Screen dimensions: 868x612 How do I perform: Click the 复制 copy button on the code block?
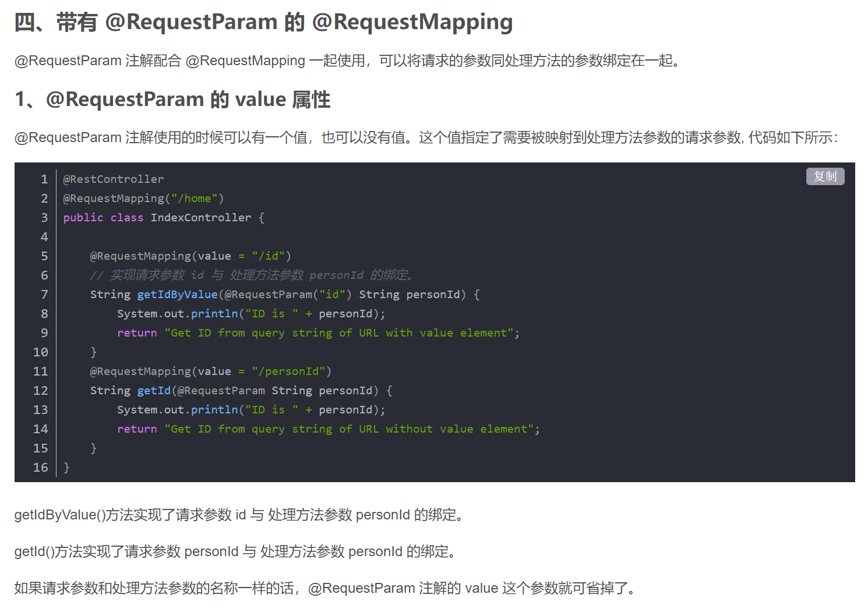pos(825,176)
